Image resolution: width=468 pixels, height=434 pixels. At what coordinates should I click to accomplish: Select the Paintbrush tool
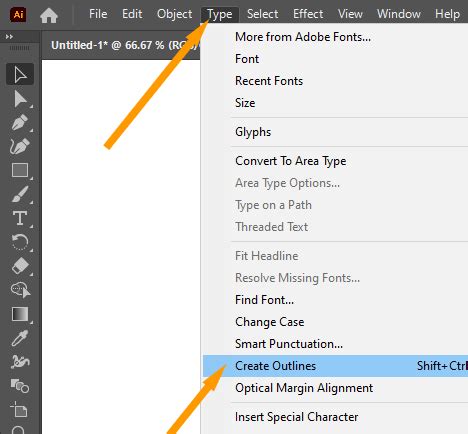point(20,194)
